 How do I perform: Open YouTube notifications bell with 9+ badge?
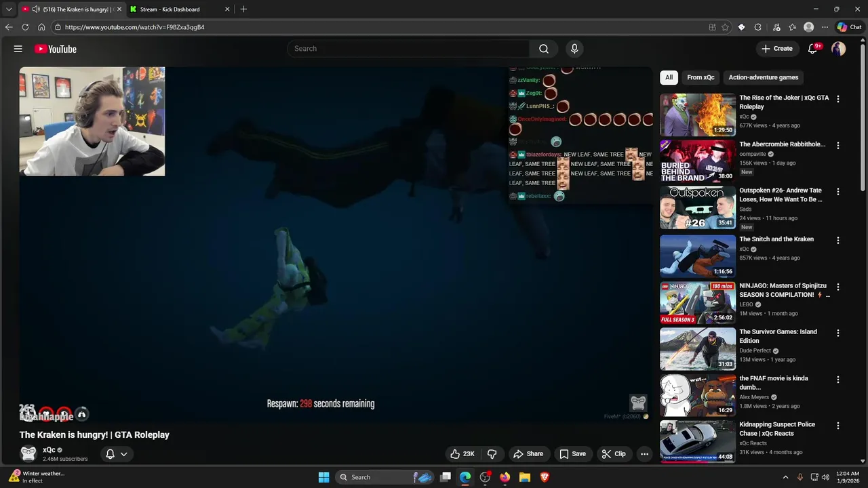tap(814, 49)
